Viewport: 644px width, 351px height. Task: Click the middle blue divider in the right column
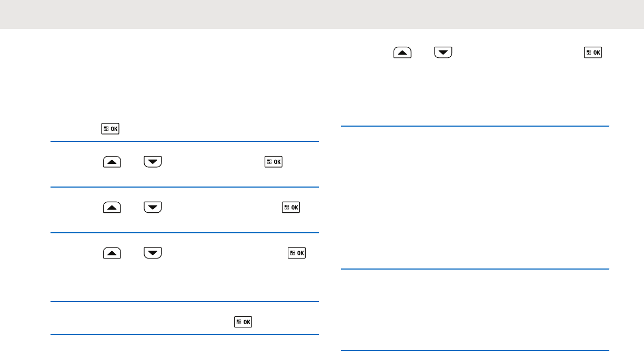tap(475, 269)
